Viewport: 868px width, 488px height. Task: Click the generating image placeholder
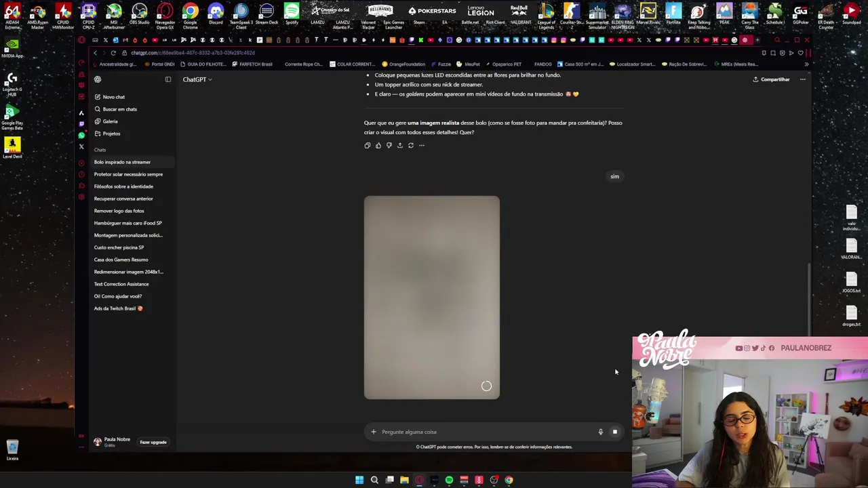tap(432, 298)
